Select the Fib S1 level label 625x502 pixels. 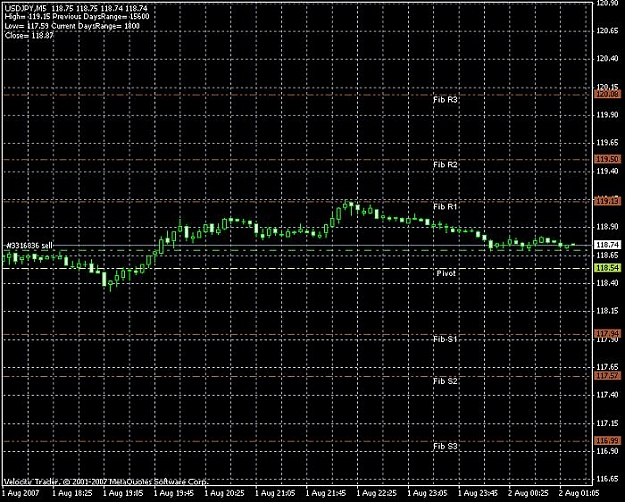tap(445, 339)
